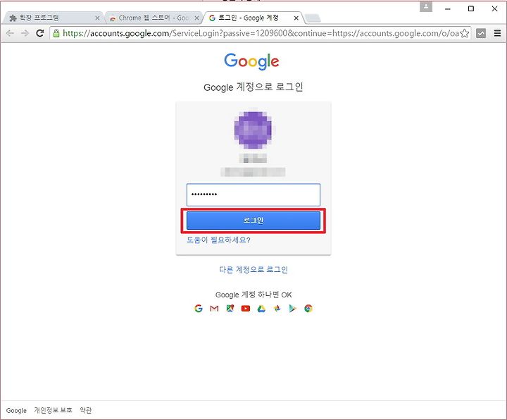This screenshot has height=420, width=507.
Task: Click the Chrome icon in services row
Action: (x=308, y=309)
